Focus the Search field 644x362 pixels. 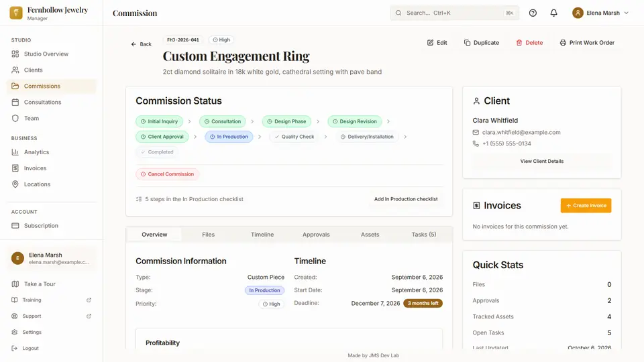tap(454, 13)
